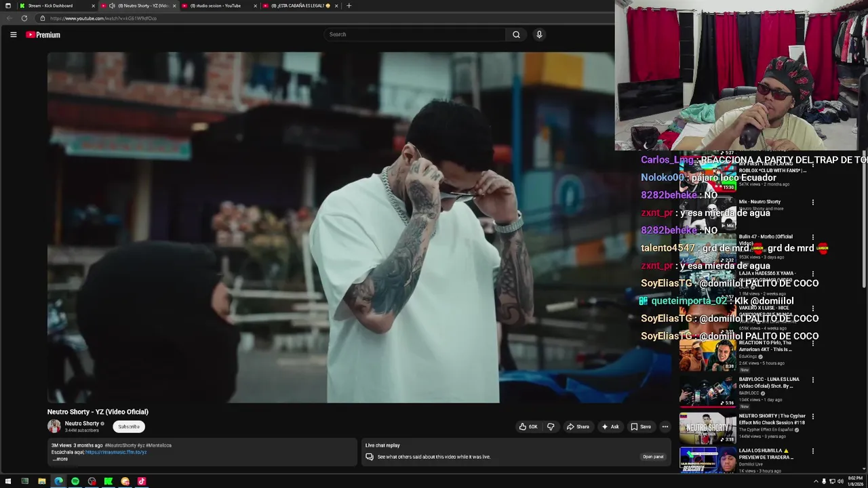Open NEUTRO SHORTY Cypher Effect thumbnail
Image resolution: width=868 pixels, height=488 pixels.
(707, 428)
